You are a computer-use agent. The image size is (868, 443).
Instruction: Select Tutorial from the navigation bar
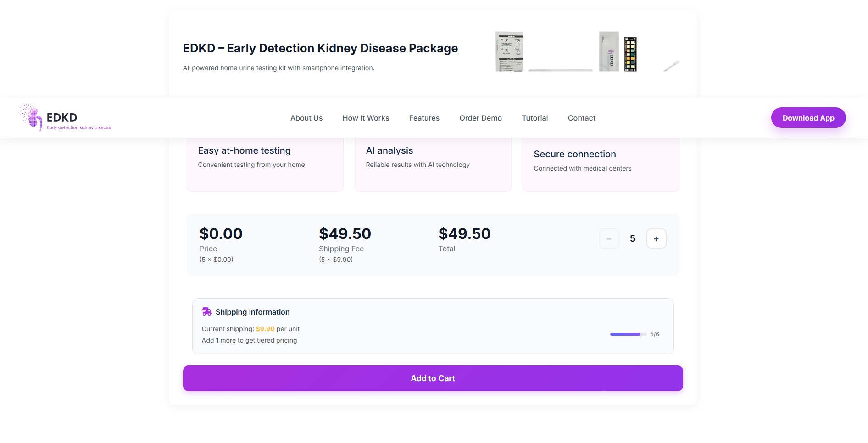pos(534,118)
